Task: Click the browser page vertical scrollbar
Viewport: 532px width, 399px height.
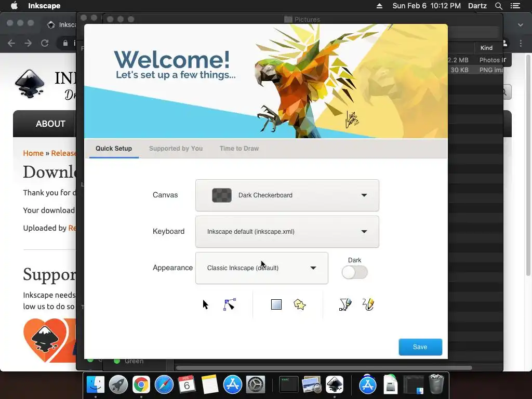Action: click(x=528, y=165)
